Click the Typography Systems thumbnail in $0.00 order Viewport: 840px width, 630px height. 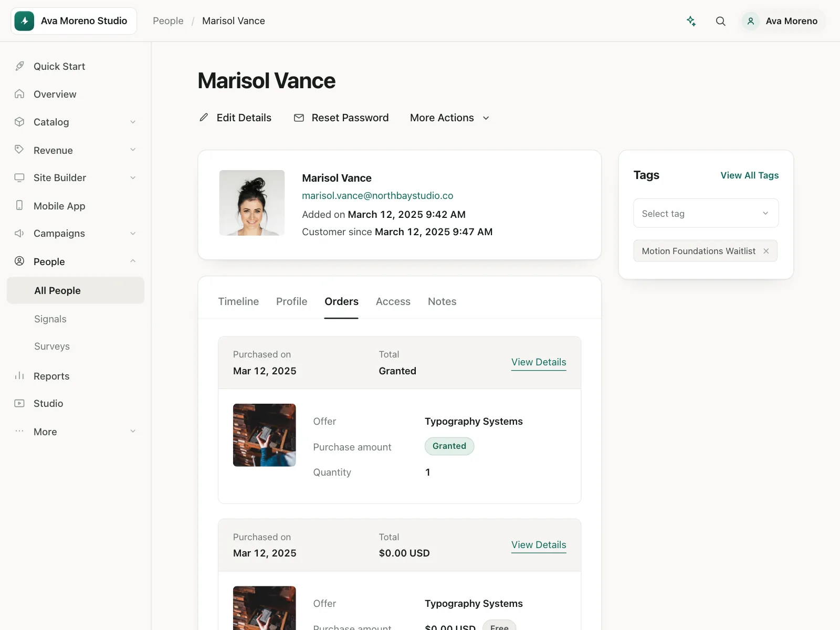click(265, 608)
